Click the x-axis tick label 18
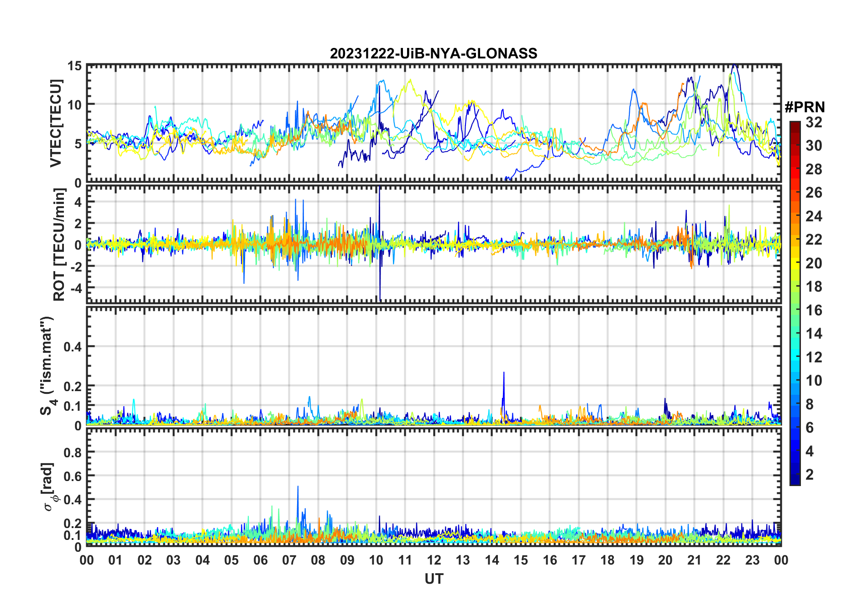The image size is (868, 607). (x=607, y=560)
